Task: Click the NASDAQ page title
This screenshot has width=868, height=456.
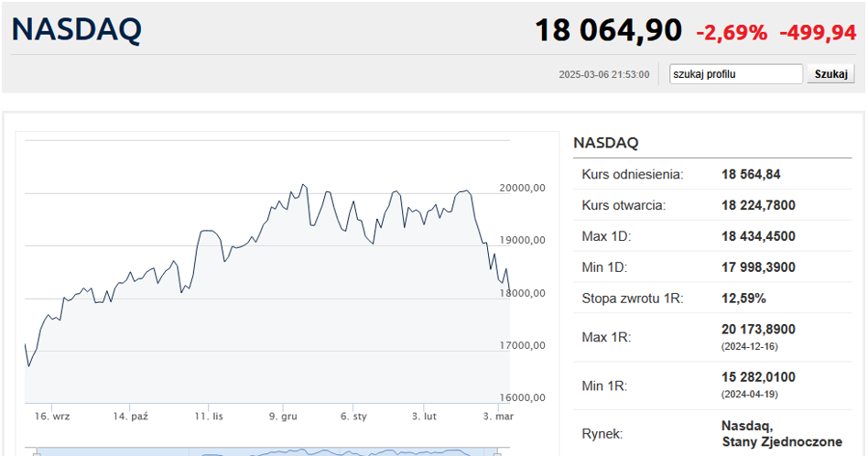Action: pyautogui.click(x=77, y=30)
